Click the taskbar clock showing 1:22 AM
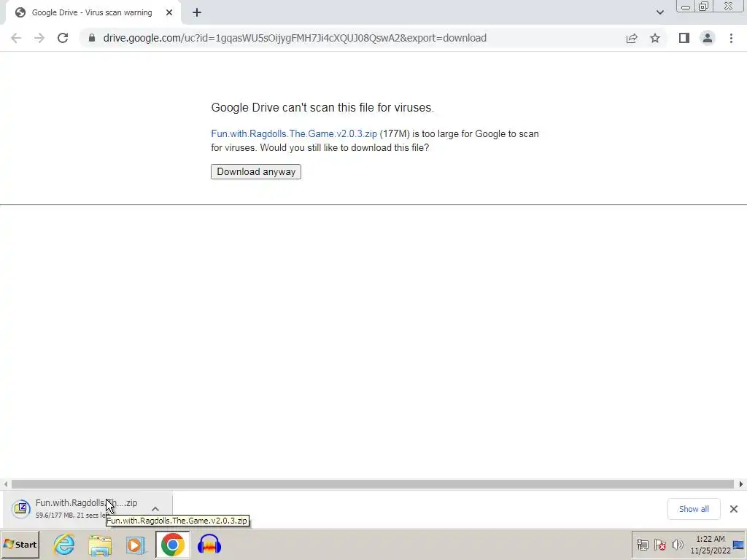 pos(711,545)
